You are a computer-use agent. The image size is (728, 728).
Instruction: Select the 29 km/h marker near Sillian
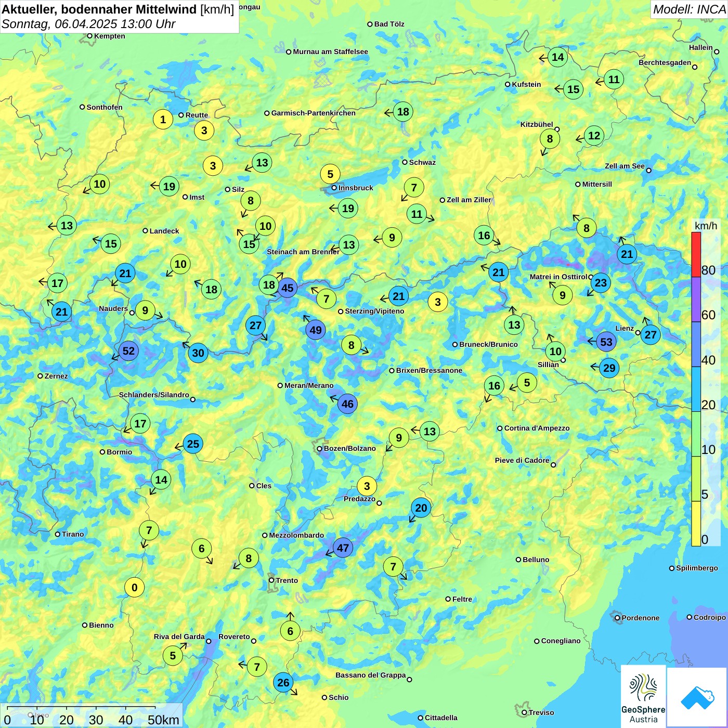tap(609, 368)
